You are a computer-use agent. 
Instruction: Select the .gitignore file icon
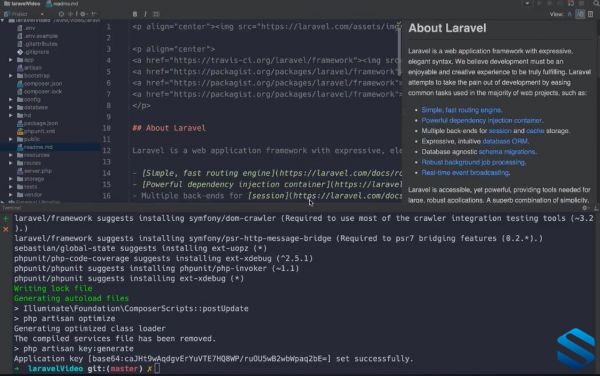pos(20,52)
